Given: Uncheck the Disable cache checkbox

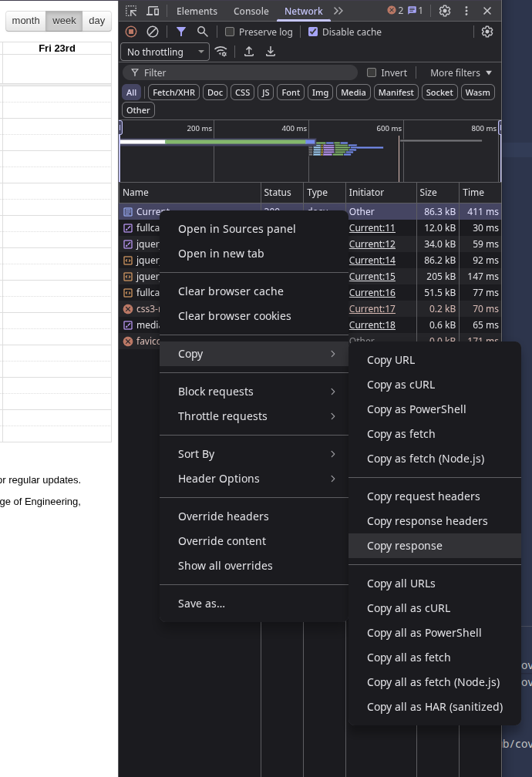Looking at the screenshot, I should (x=313, y=32).
